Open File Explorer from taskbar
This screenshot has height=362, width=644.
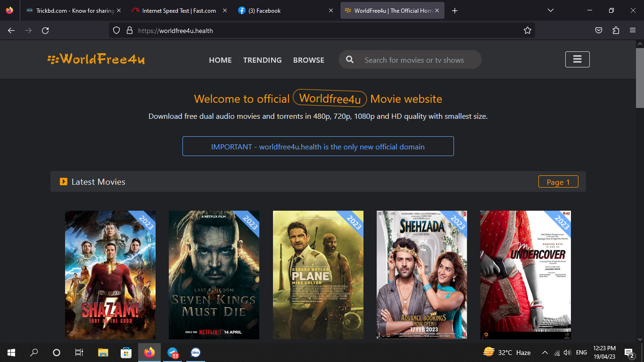pos(103,352)
